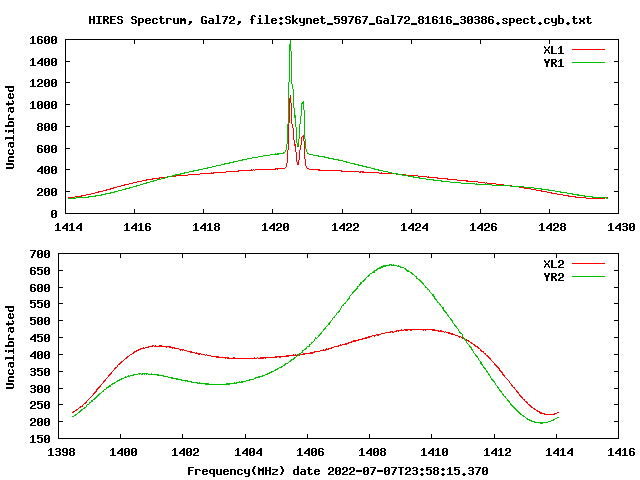
Task: Click the 1418 x-axis tick label
Action: pos(206,227)
